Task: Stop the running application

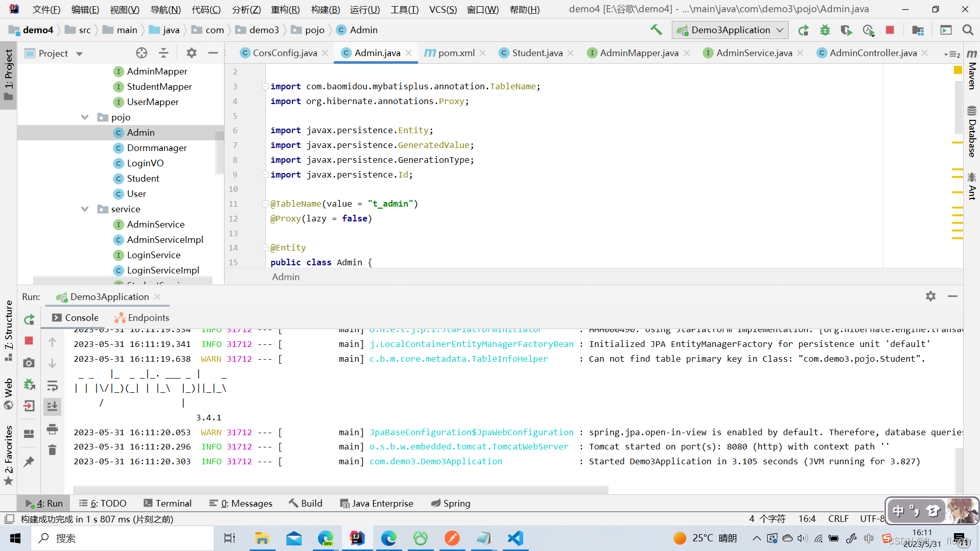Action: click(890, 30)
